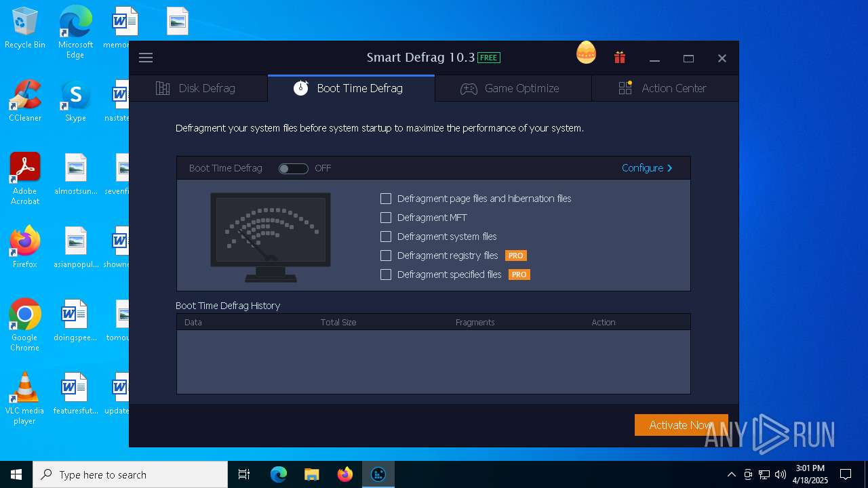Click the Data column header

(193, 322)
